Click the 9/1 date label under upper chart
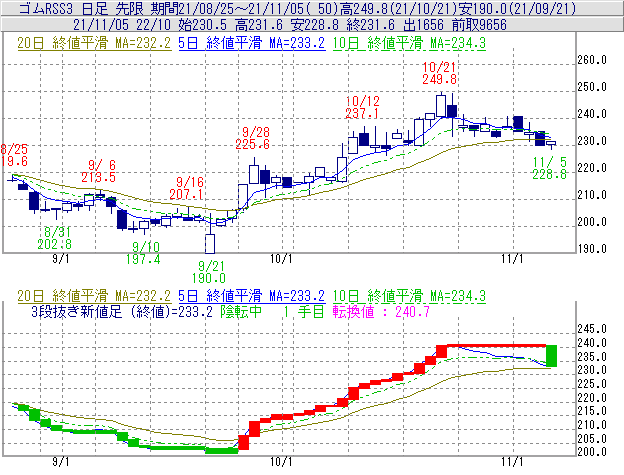This screenshot has width=624, height=475. pyautogui.click(x=60, y=259)
